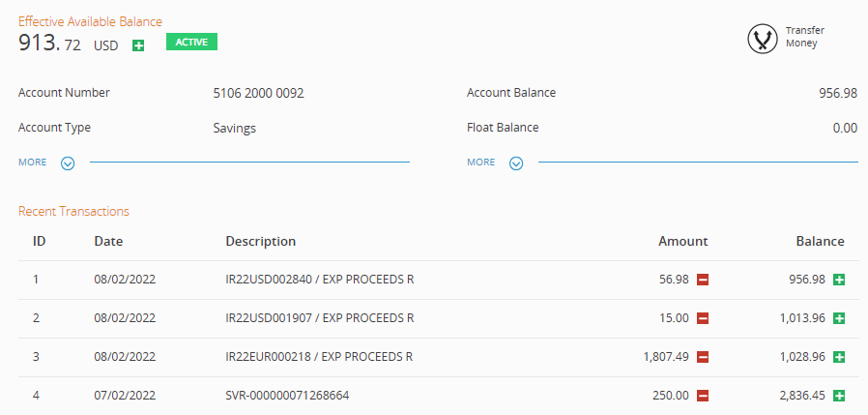Open transaction IR22USD002840 / EXP PROCEEDS R
868x415 pixels.
[319, 280]
